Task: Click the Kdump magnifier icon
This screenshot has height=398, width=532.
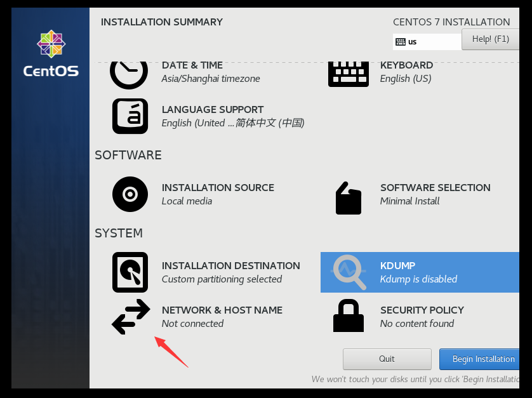Action: (x=349, y=272)
